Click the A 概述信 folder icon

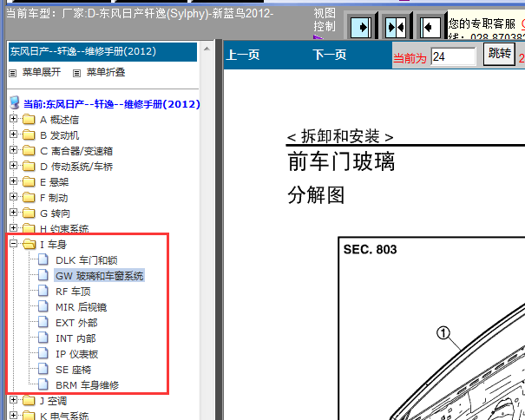click(29, 119)
